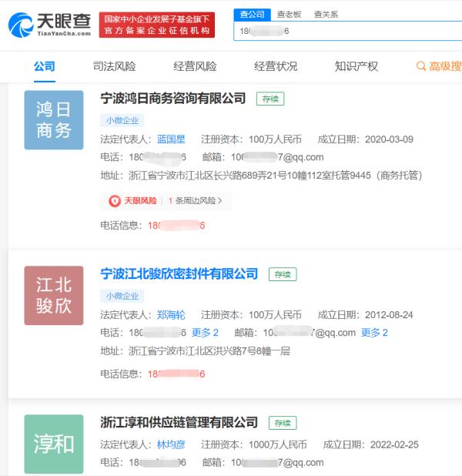Click 存续 status badge for 浙江淳和供应链
This screenshot has height=476, width=462.
[x=283, y=423]
